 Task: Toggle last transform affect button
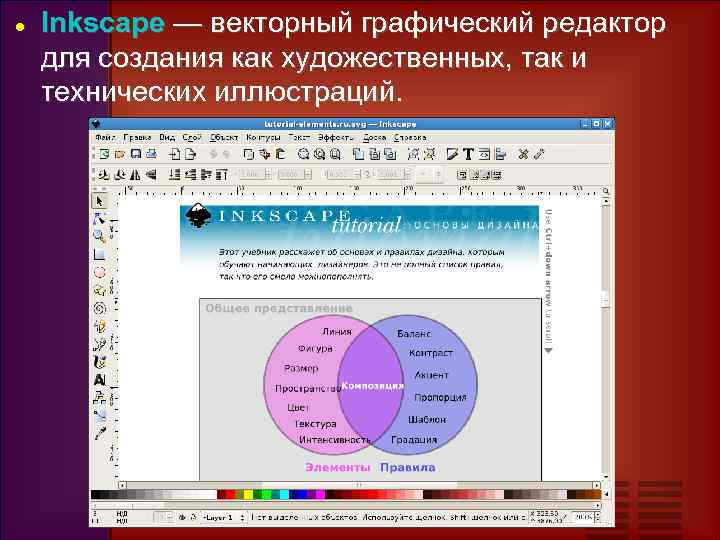click(496, 175)
